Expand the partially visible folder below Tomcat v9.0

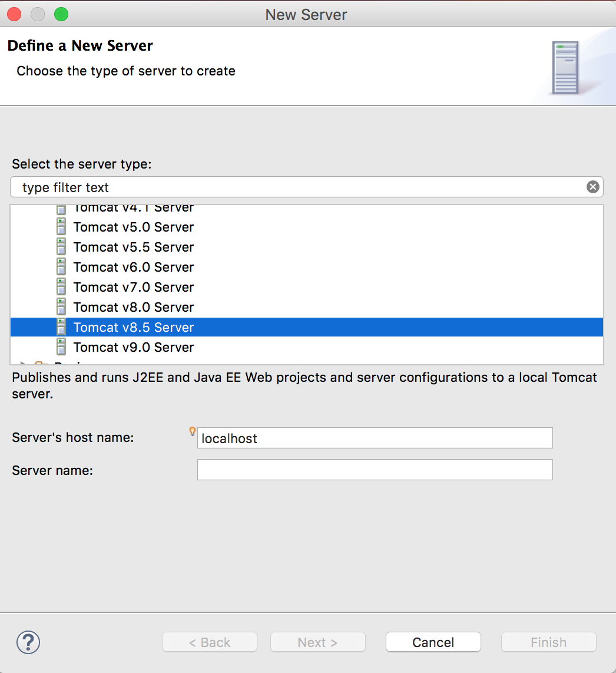click(24, 363)
